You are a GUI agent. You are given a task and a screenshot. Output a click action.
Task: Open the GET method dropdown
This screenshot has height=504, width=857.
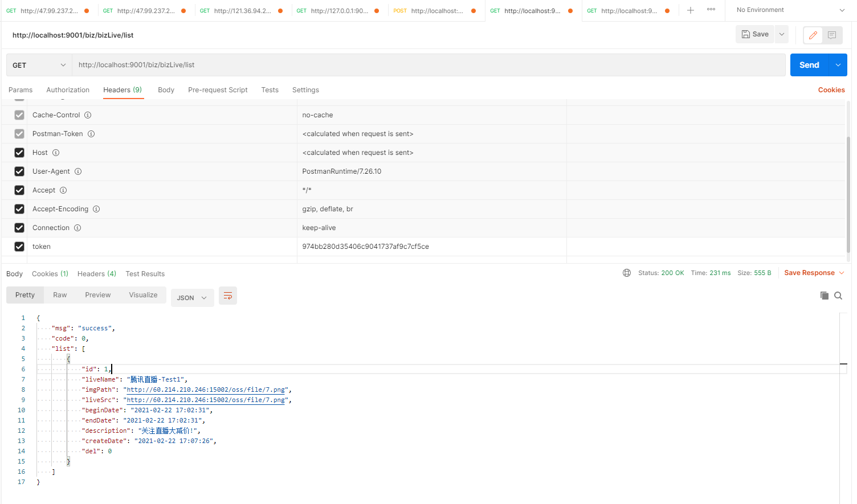(x=38, y=64)
